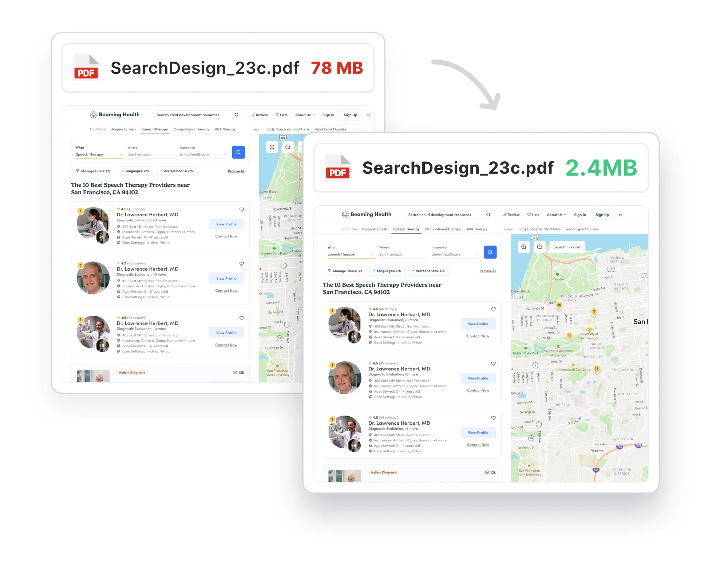Click the blue search magnifier button
The height and width of the screenshot is (570, 728).
tap(490, 252)
